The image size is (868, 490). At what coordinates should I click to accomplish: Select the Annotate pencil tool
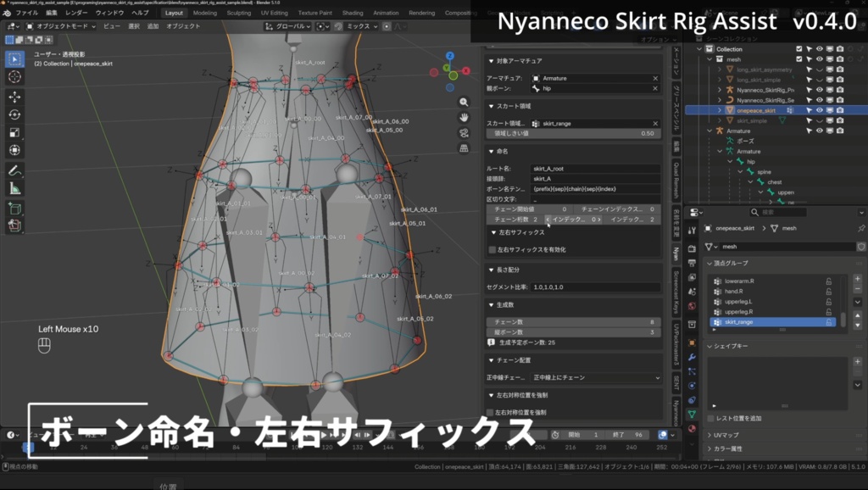pos(15,170)
